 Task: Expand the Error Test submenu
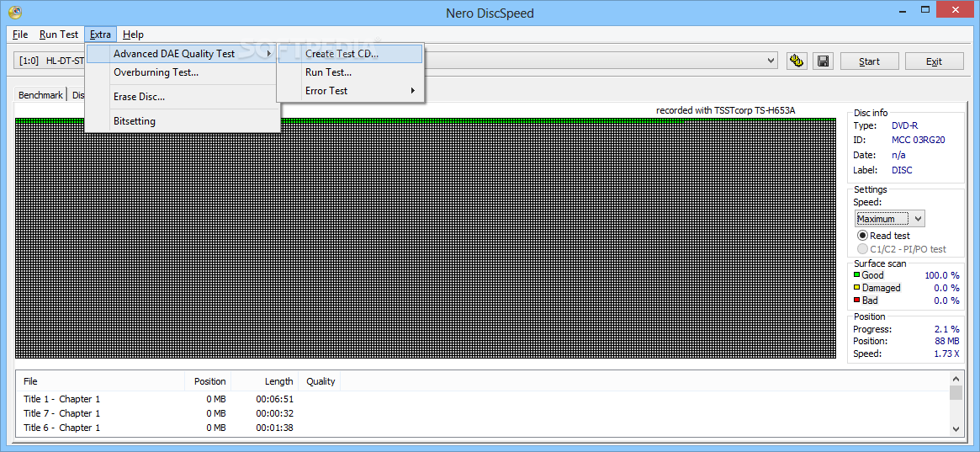tap(350, 91)
